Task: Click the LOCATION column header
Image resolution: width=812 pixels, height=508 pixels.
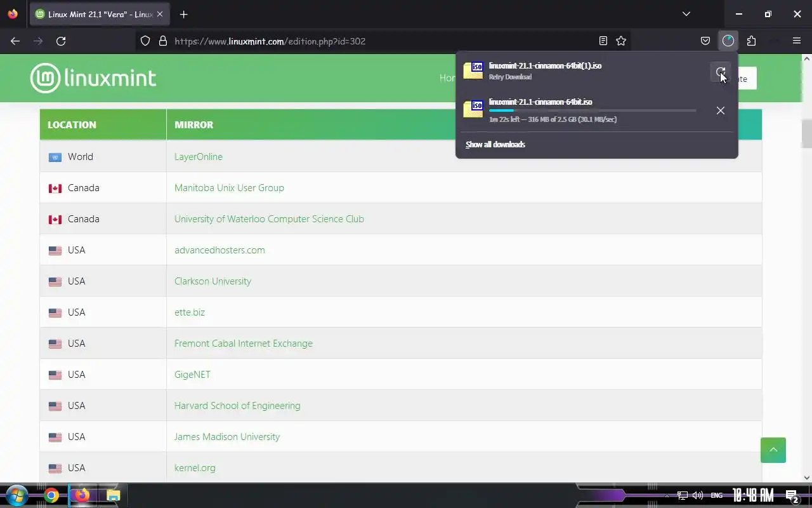Action: [103, 124]
